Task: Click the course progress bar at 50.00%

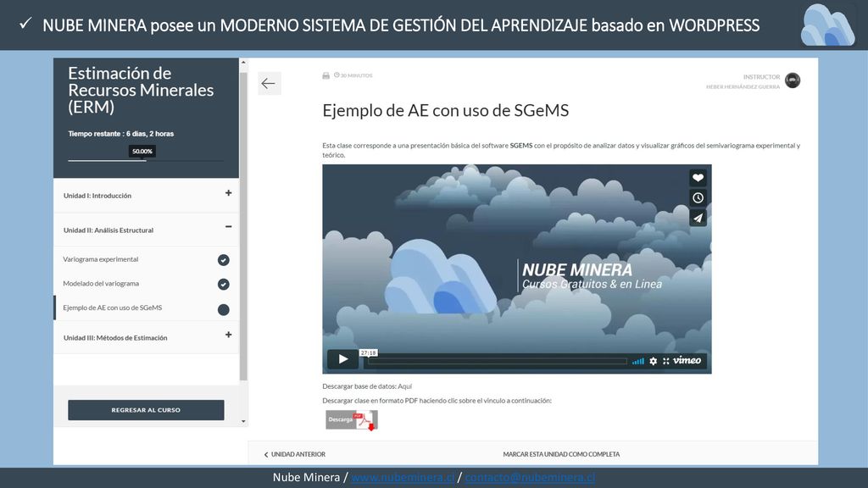Action: click(x=146, y=160)
